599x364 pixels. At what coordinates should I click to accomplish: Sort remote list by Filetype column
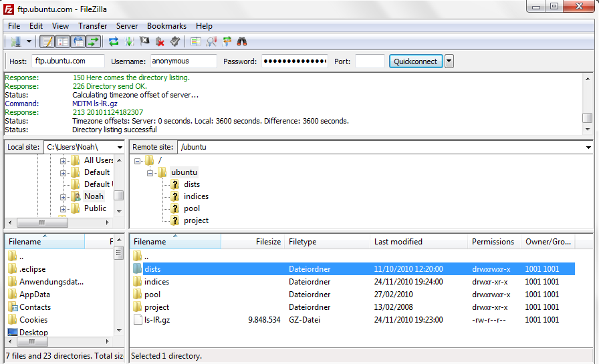[x=328, y=242]
